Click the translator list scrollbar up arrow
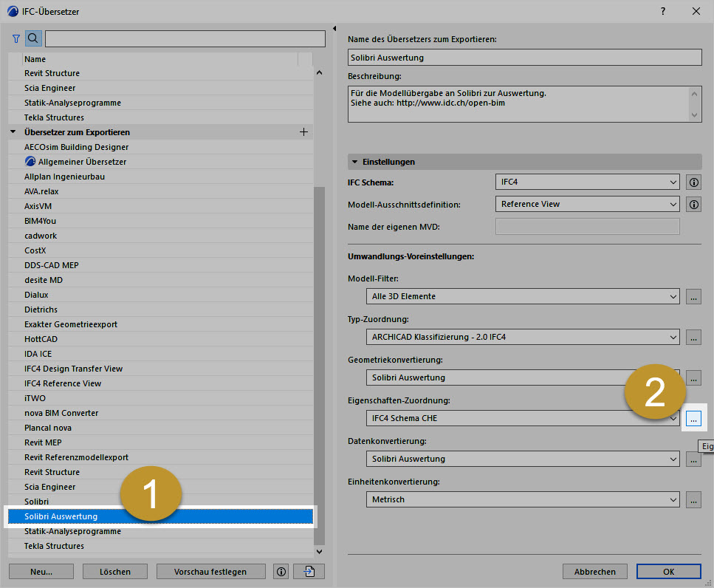This screenshot has width=714, height=588. click(x=319, y=73)
